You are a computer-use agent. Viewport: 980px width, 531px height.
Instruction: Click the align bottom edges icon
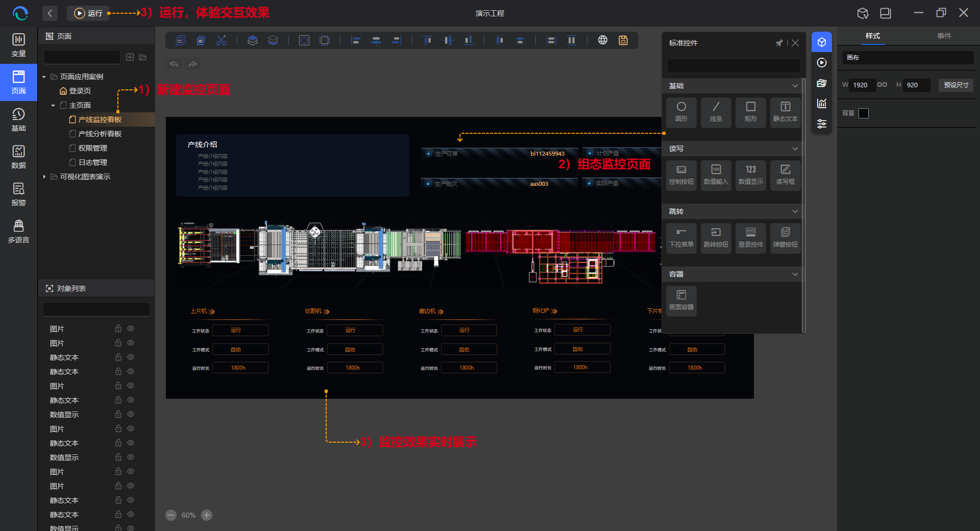[x=468, y=40]
